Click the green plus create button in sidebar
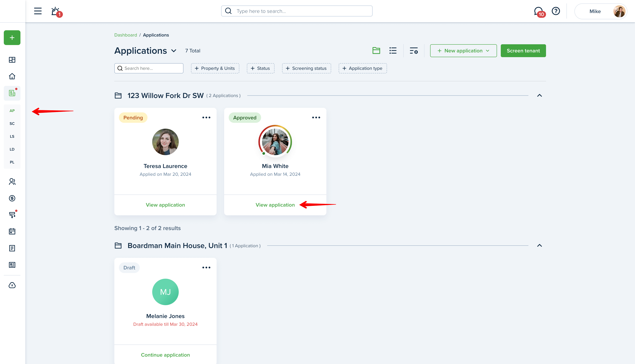This screenshot has width=635, height=364. [x=12, y=38]
